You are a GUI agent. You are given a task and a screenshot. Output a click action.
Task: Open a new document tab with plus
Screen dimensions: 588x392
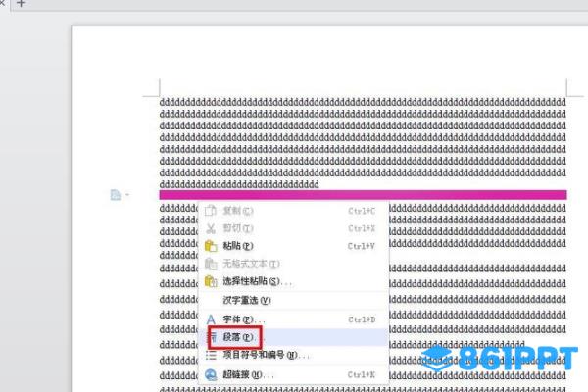point(21,3)
